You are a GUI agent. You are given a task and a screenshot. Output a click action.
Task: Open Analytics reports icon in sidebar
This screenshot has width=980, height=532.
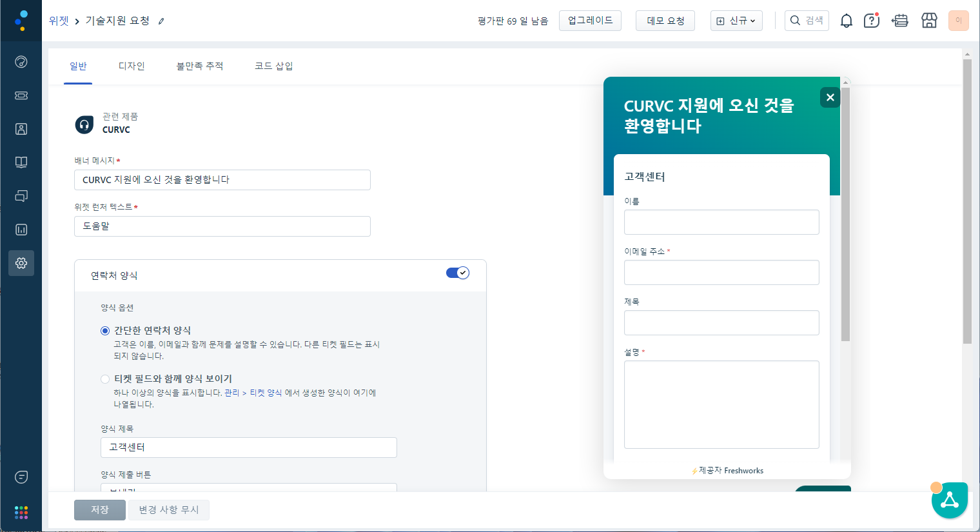tap(21, 230)
